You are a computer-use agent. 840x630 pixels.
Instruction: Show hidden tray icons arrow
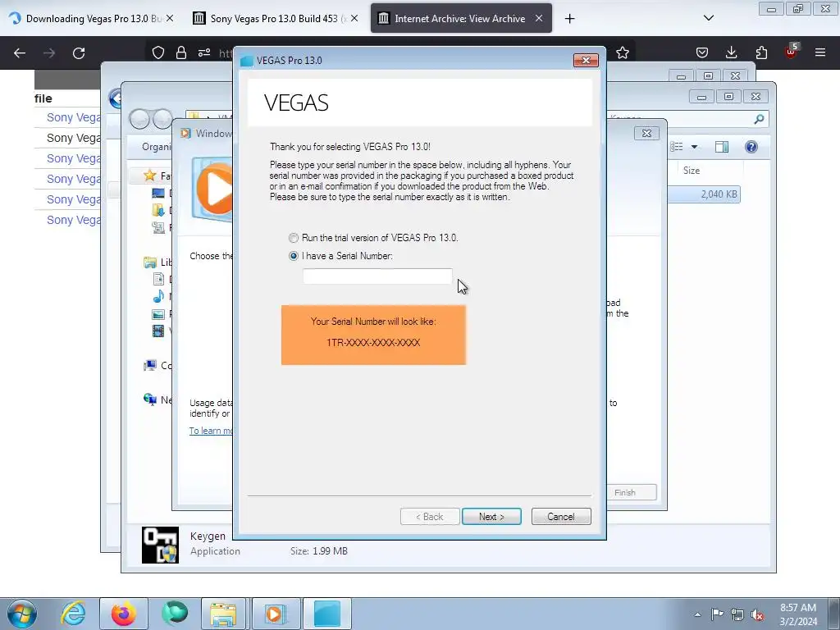[x=697, y=614]
